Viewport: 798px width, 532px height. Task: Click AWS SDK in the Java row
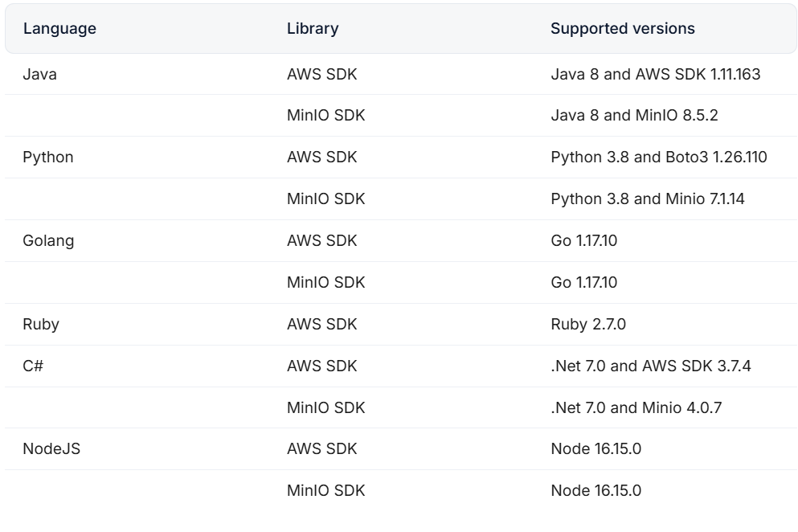click(321, 74)
